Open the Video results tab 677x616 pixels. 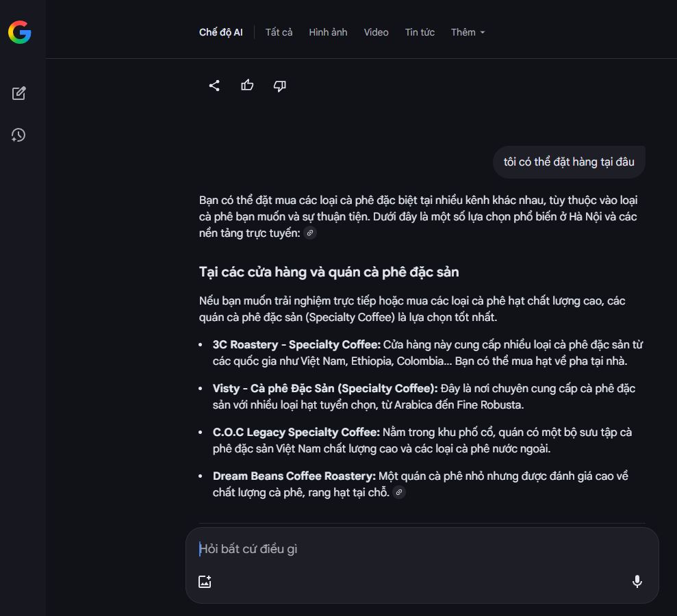(376, 32)
